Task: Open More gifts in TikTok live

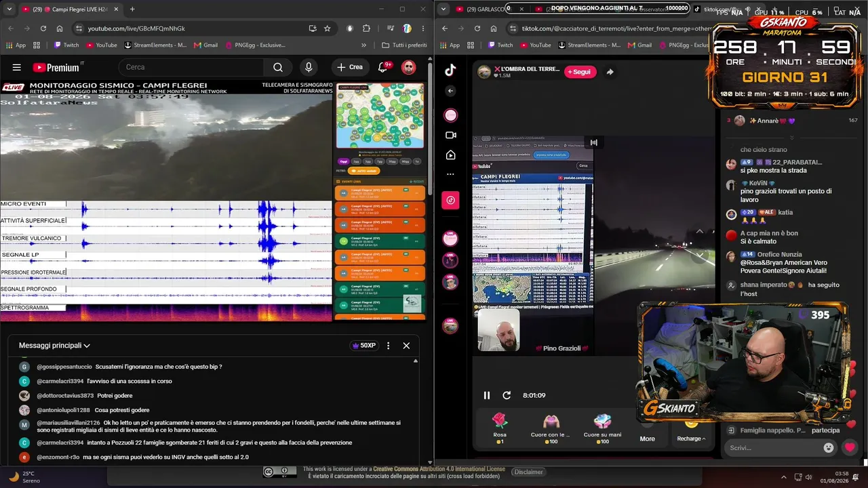Action: tap(648, 439)
